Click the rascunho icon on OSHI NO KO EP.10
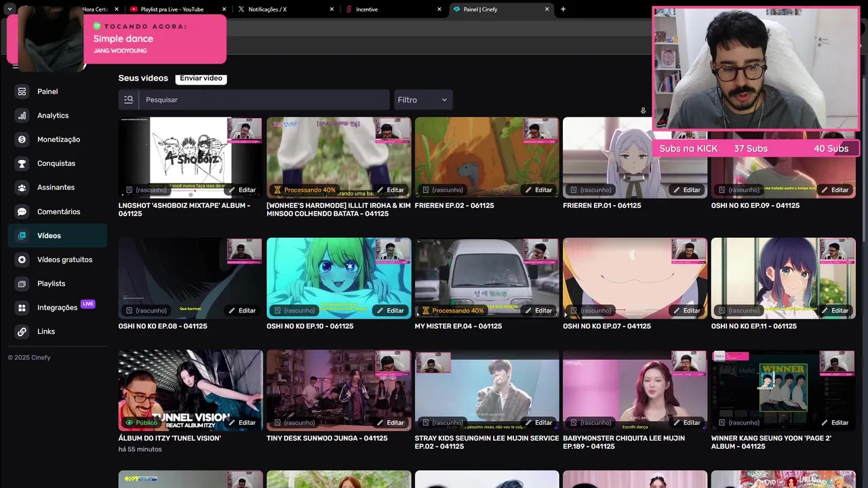This screenshot has height=488, width=868. coord(277,310)
